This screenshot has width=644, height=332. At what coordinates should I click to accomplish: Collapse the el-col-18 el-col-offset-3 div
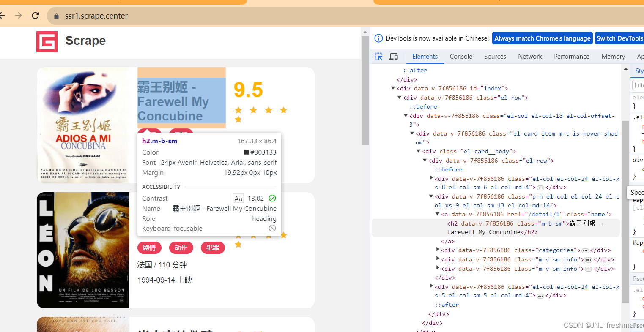tap(406, 115)
